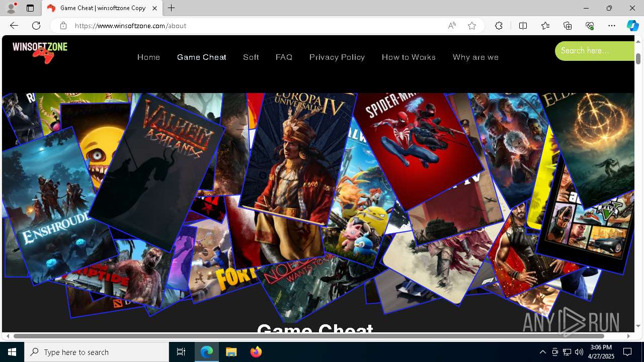
Task: Open the Extensions puzzle icon
Action: [499, 26]
